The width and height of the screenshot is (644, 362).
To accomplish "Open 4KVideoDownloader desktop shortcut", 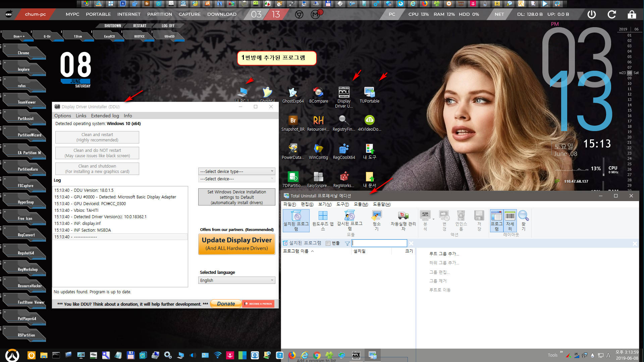I will pyautogui.click(x=369, y=123).
